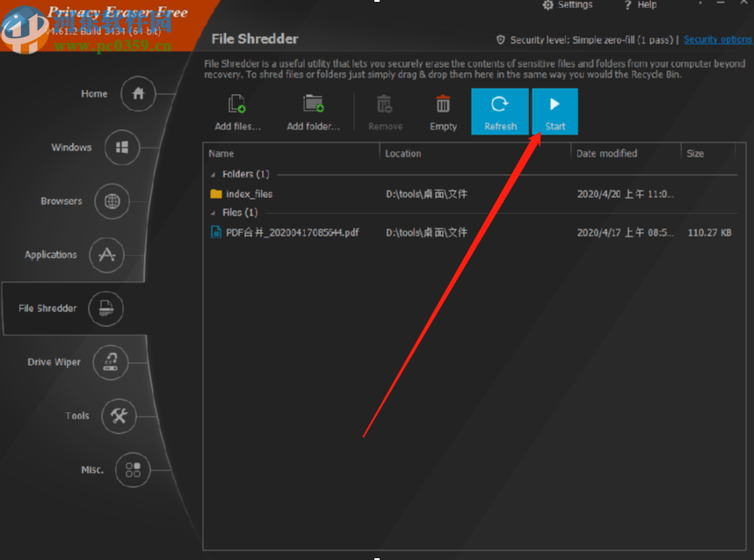Click the 2020/4/17 date modified cell

[626, 233]
